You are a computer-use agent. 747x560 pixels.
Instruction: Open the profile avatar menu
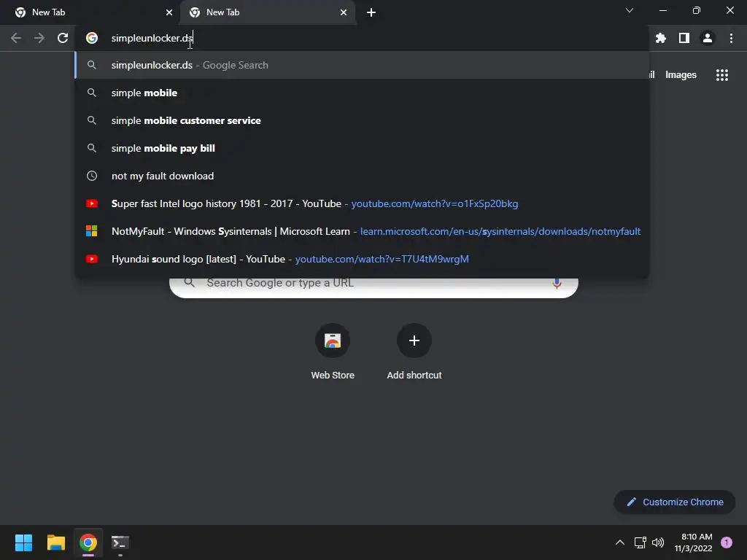[x=708, y=38]
